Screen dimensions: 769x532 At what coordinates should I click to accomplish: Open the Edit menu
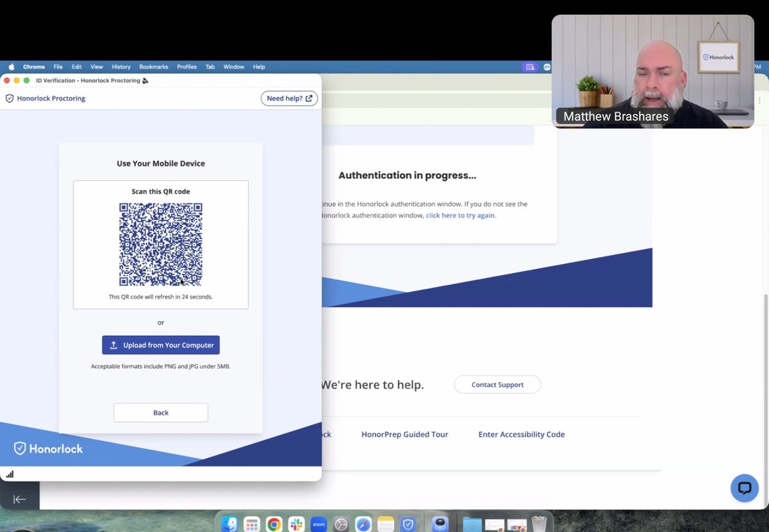[x=76, y=67]
